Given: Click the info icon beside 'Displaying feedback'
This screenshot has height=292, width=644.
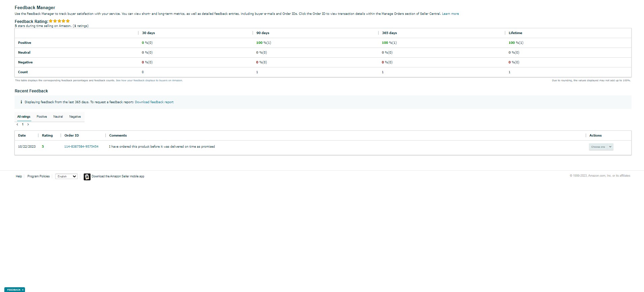Looking at the screenshot, I should (21, 102).
